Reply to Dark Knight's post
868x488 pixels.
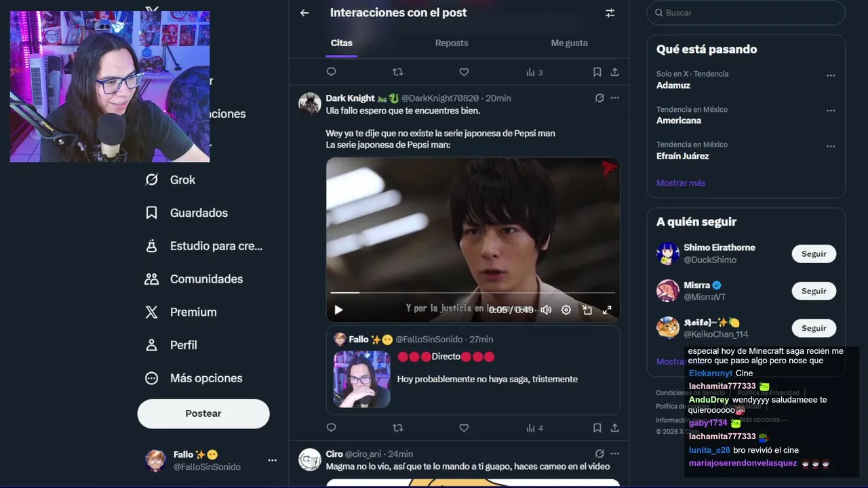[331, 428]
